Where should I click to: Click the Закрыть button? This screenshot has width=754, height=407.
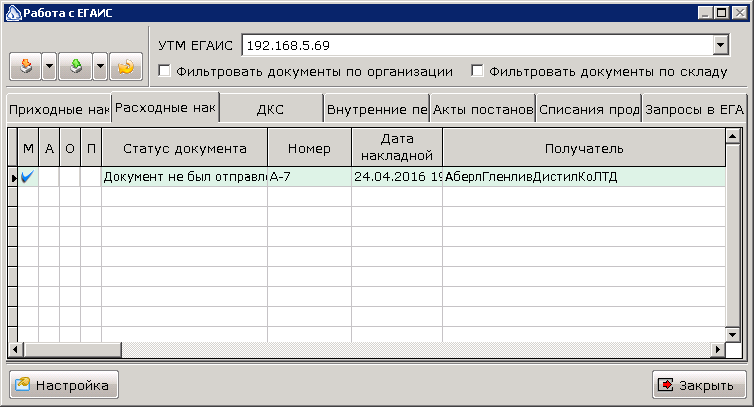(x=699, y=385)
